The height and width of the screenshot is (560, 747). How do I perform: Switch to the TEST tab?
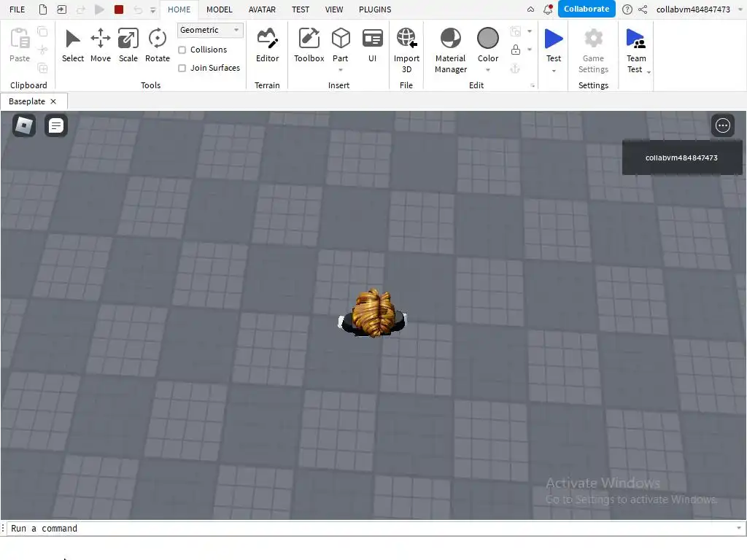coord(300,9)
